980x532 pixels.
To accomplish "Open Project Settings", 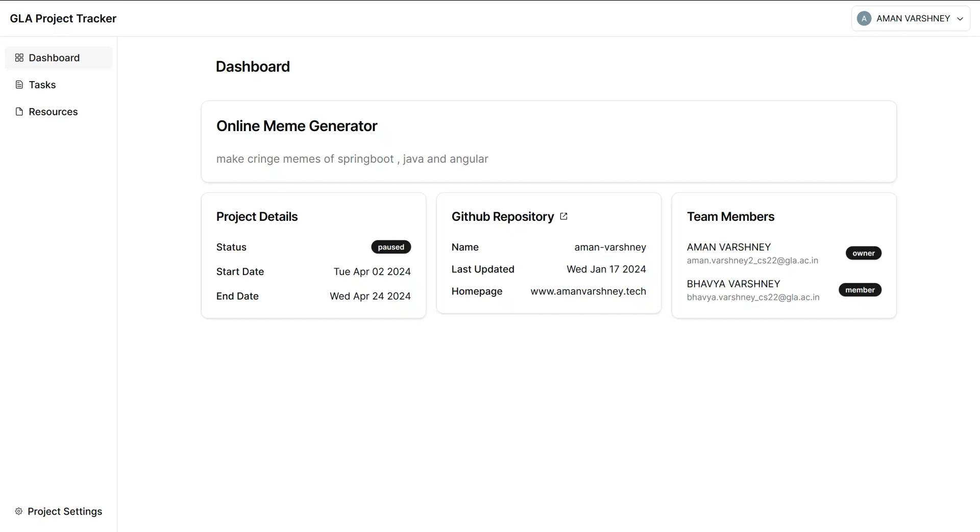I will click(x=65, y=511).
